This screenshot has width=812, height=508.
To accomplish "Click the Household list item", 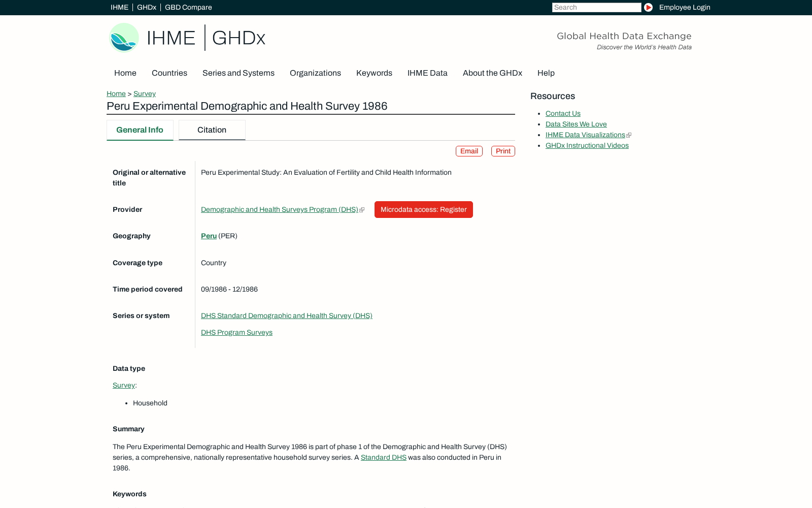I will 150,403.
